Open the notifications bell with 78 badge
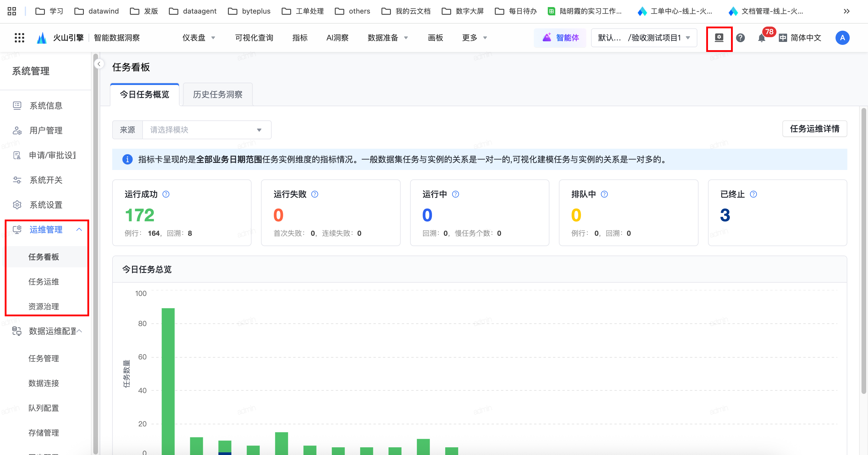868x455 pixels. pos(761,38)
